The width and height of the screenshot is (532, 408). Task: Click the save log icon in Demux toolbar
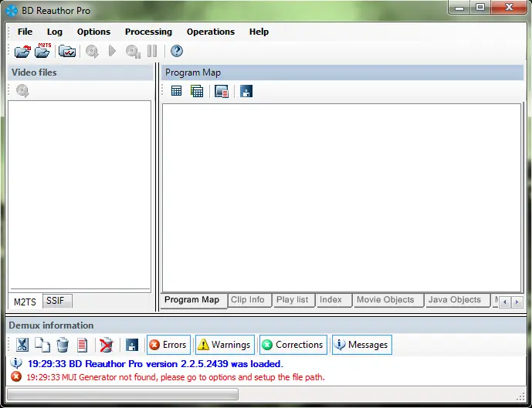point(132,345)
